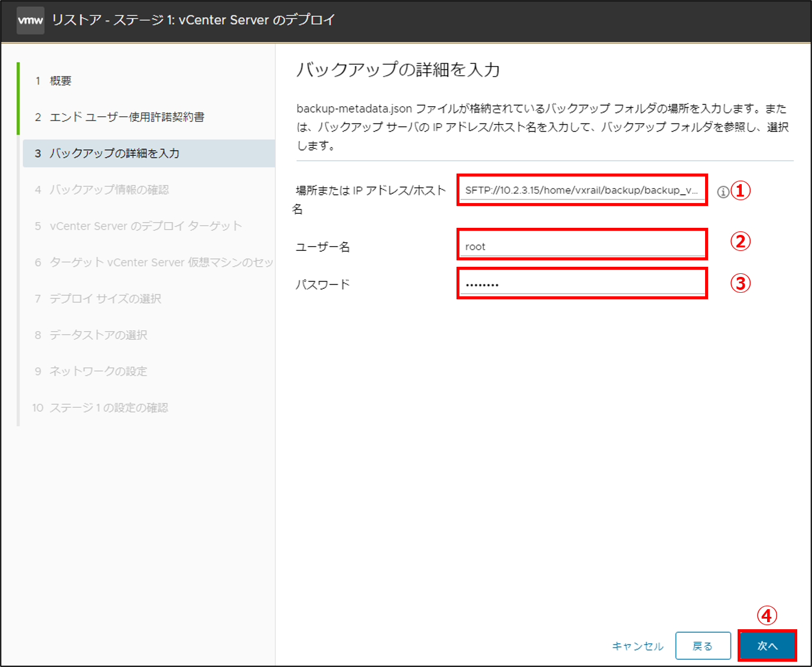Click the ユーザー名 label
The height and width of the screenshot is (667, 812).
point(323,247)
